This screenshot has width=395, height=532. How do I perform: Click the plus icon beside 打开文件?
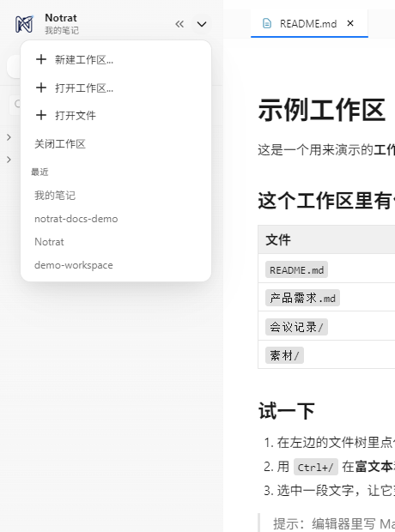(x=41, y=115)
